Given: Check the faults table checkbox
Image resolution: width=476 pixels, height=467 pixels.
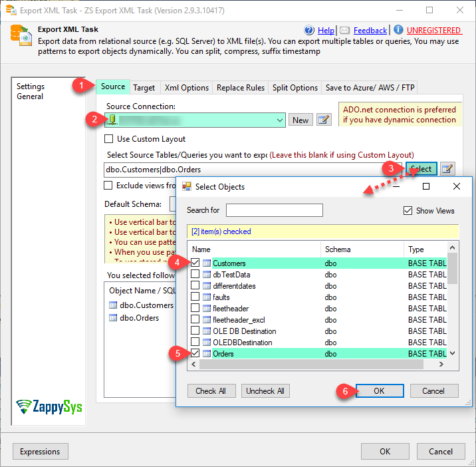Looking at the screenshot, I should (x=195, y=297).
